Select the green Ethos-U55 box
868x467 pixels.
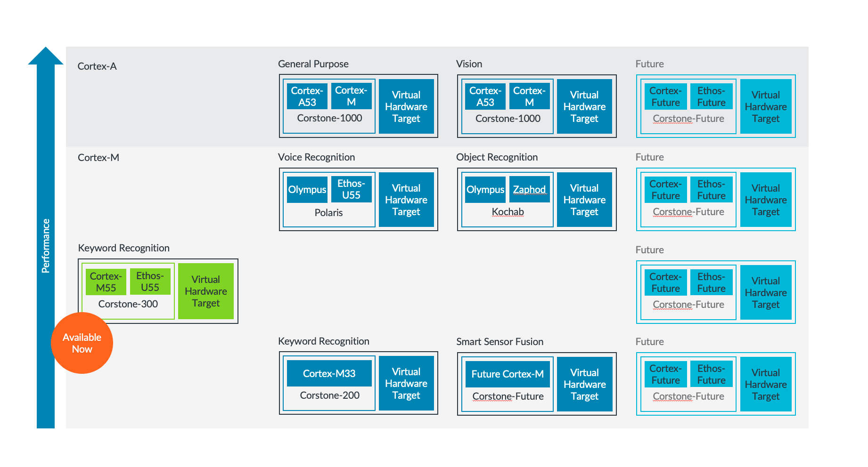(x=150, y=282)
